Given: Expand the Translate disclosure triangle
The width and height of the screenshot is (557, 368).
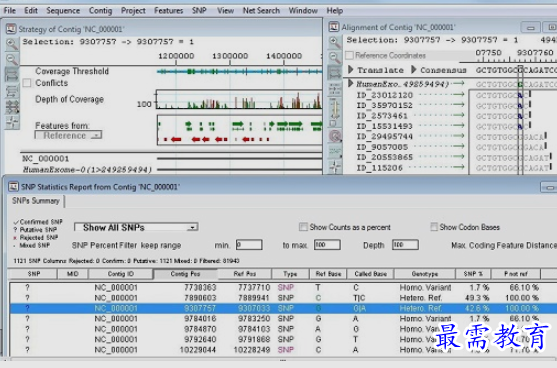Looking at the screenshot, I should coord(351,69).
